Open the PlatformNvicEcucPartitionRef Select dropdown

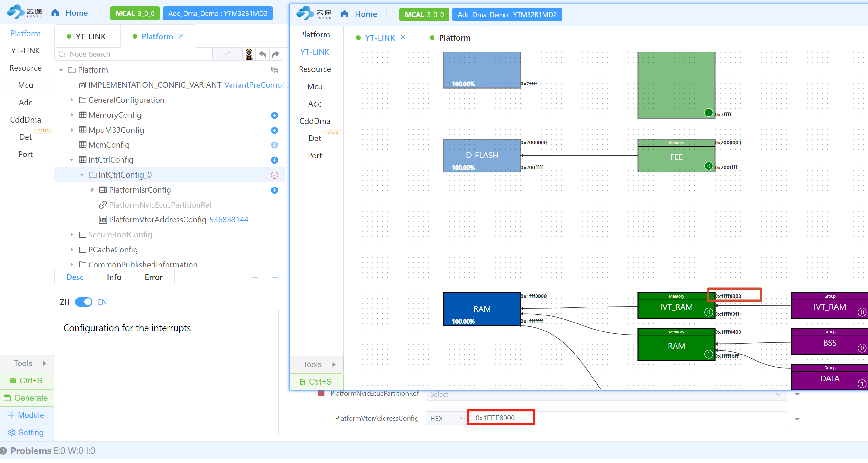coord(606,394)
